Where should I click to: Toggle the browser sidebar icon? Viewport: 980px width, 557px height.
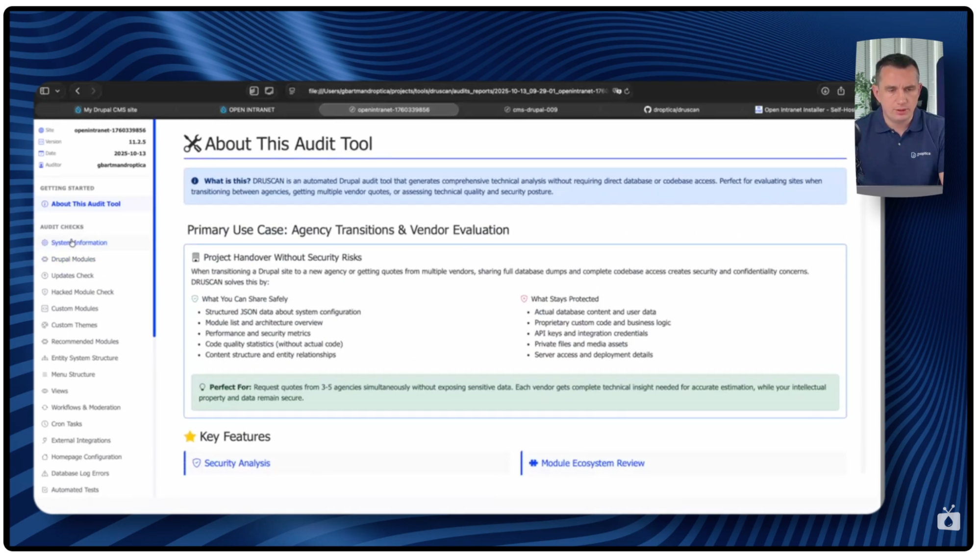click(45, 91)
